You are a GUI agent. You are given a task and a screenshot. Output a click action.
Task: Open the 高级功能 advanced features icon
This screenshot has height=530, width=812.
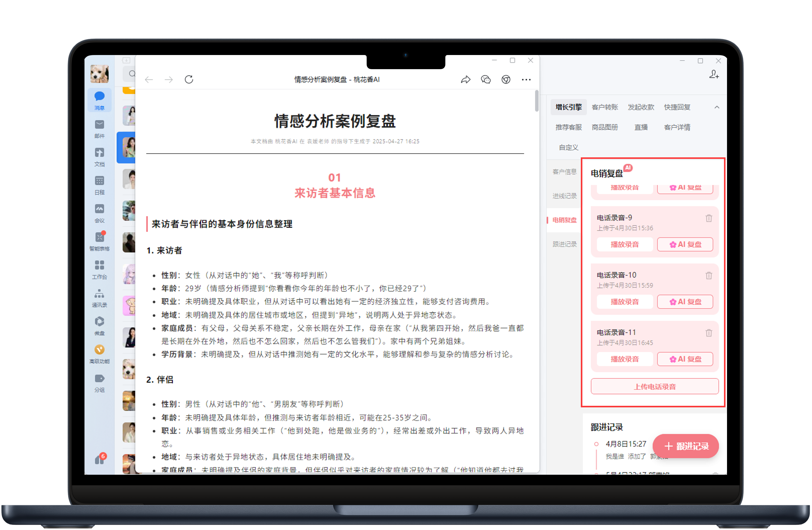coord(99,354)
